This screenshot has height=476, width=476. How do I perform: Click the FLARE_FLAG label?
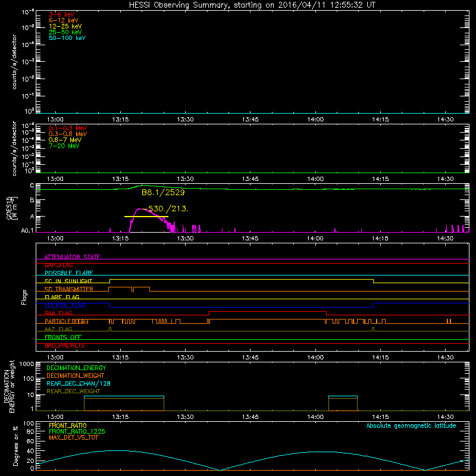coord(62,297)
